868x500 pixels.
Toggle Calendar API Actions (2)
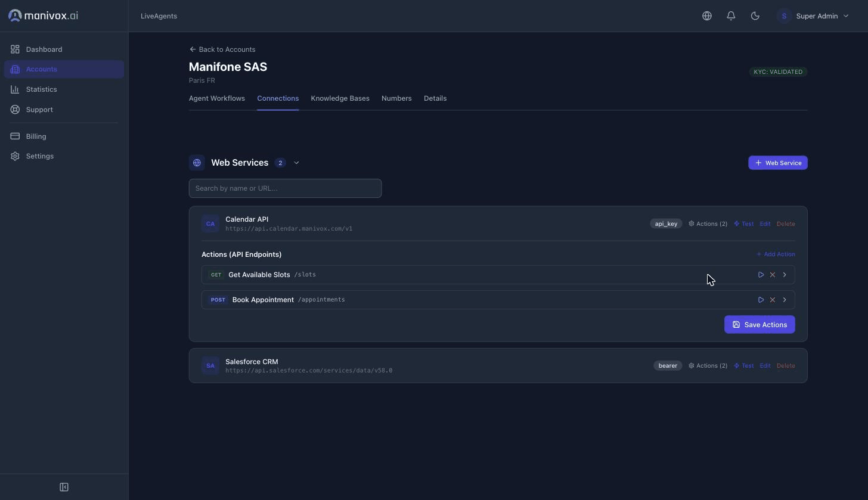(x=708, y=224)
